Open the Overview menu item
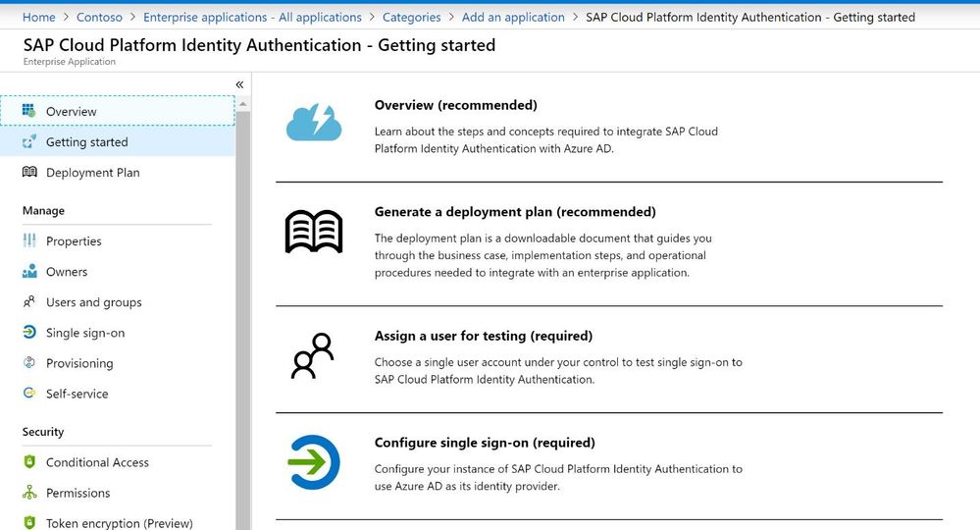980x530 pixels. 118,111
